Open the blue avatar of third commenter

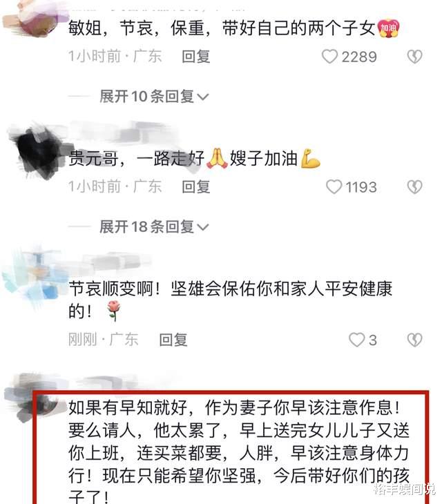pyautogui.click(x=35, y=280)
